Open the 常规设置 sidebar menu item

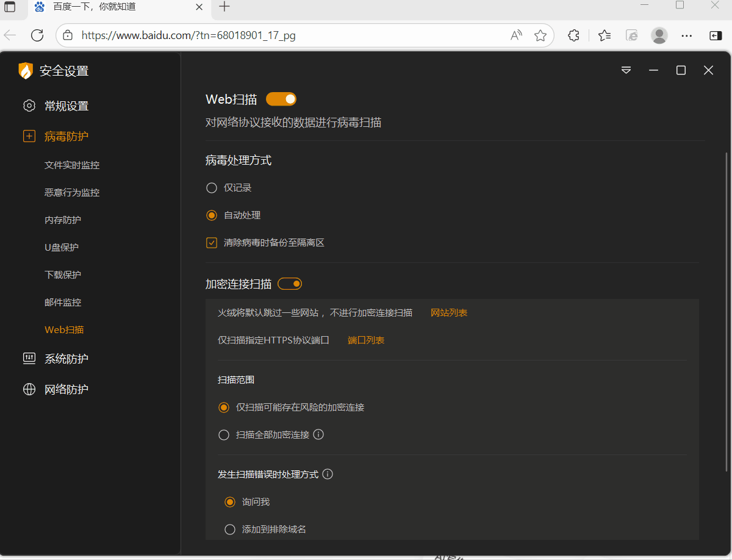(66, 106)
